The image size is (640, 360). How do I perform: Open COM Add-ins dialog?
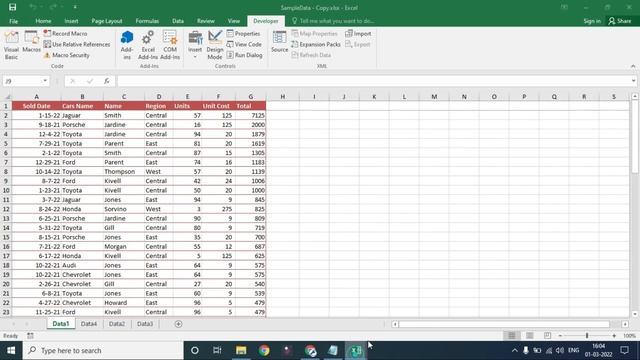[x=170, y=45]
